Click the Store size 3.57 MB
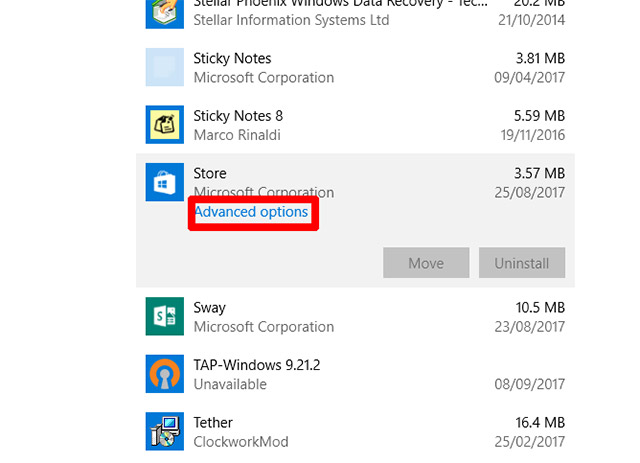Viewport: 640px width, 463px height. (539, 174)
